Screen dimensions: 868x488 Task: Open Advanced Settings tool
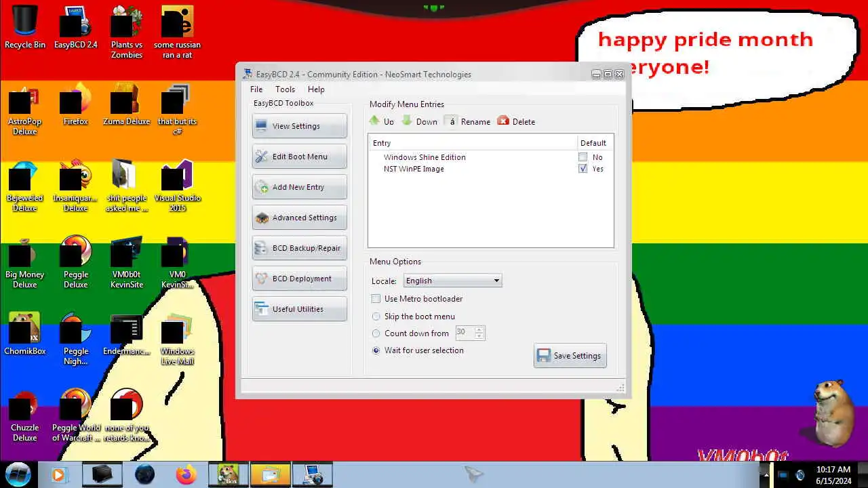tap(299, 218)
